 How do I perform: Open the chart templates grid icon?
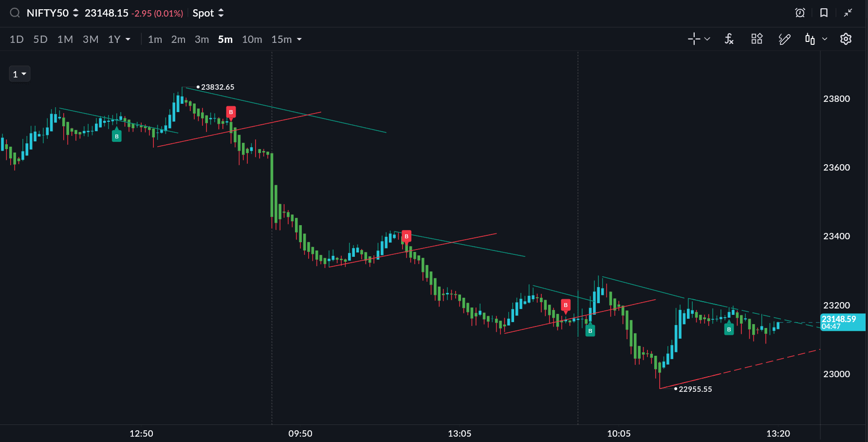pos(757,39)
